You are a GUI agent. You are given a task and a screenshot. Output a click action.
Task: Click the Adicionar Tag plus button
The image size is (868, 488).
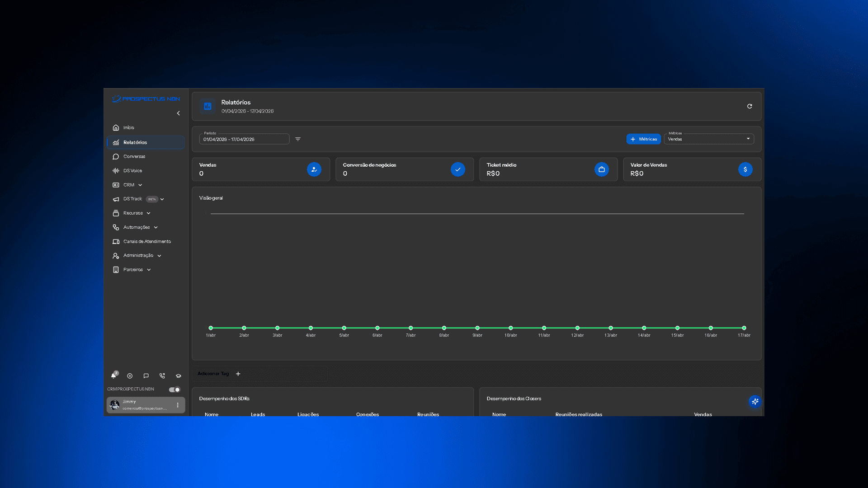click(x=238, y=374)
